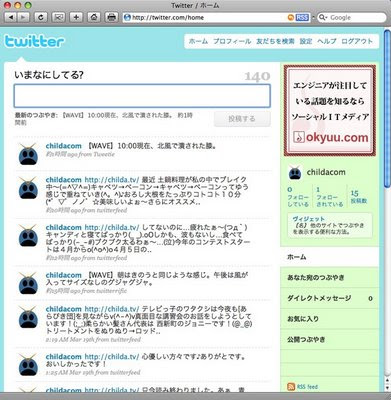Click the childacom avatar in the sidebar
391x400 pixels.
[x=295, y=172]
